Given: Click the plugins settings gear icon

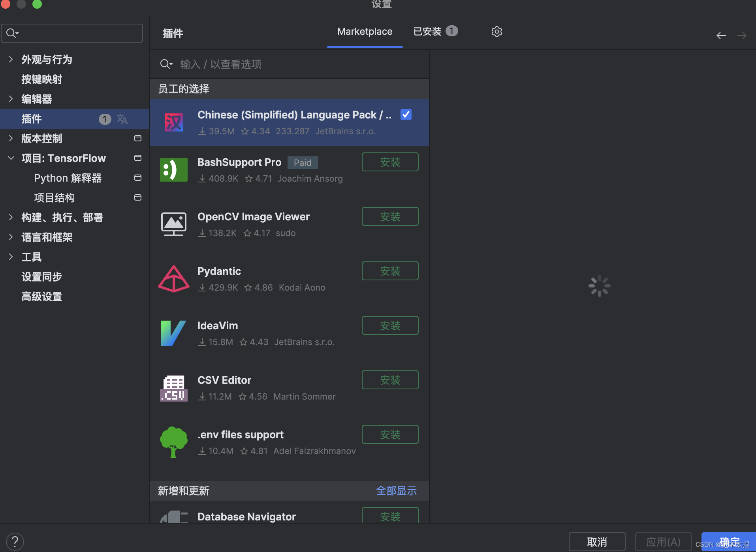Looking at the screenshot, I should [496, 32].
